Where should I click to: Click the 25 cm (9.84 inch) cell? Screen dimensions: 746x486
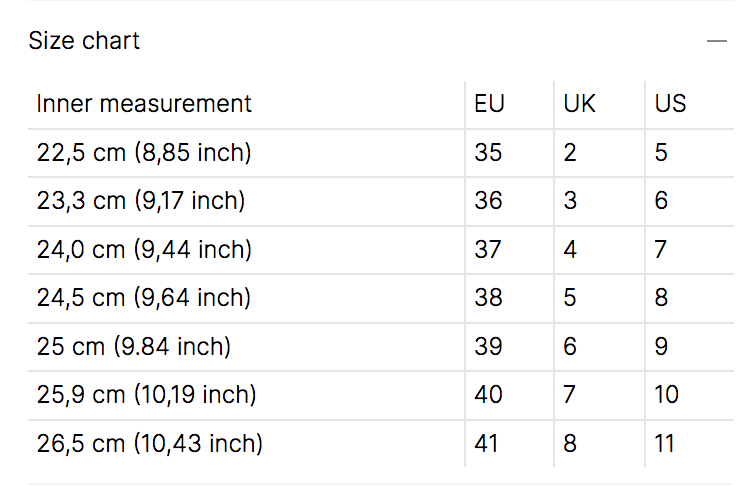134,346
